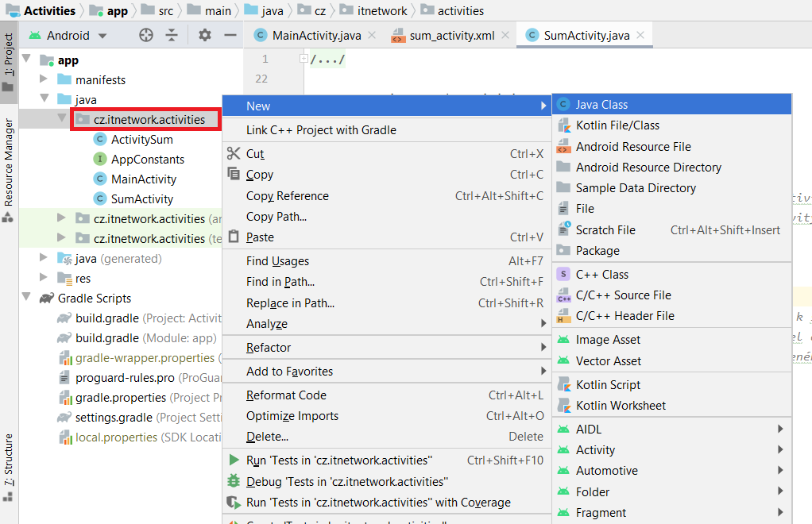Open the Activity submenu item
This screenshot has width=812, height=524.
595,450
